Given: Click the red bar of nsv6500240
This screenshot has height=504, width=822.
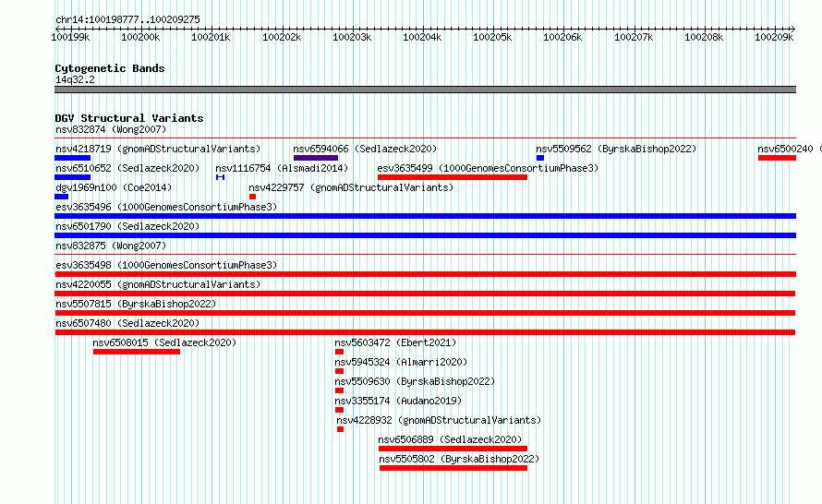Looking at the screenshot, I should [777, 158].
